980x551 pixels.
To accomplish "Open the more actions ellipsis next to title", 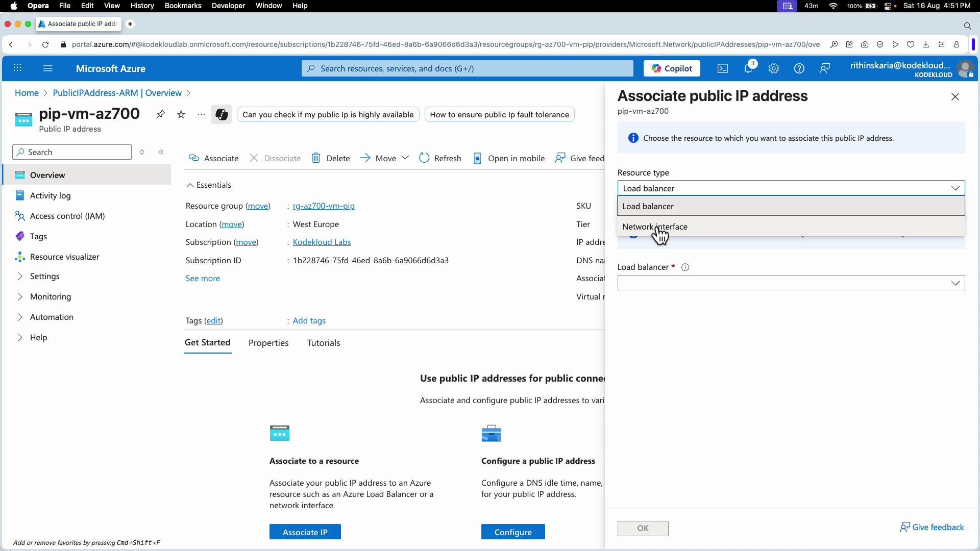I will 201,114.
